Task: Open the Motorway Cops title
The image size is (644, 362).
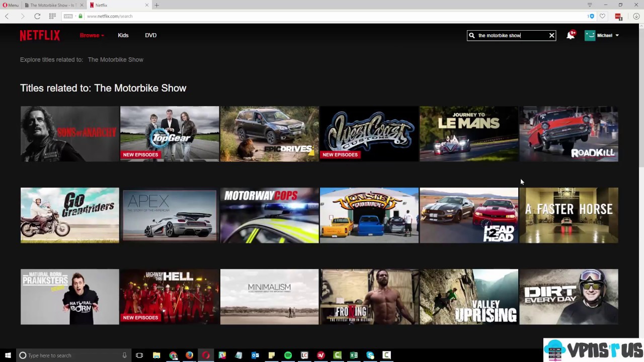Action: (x=270, y=215)
